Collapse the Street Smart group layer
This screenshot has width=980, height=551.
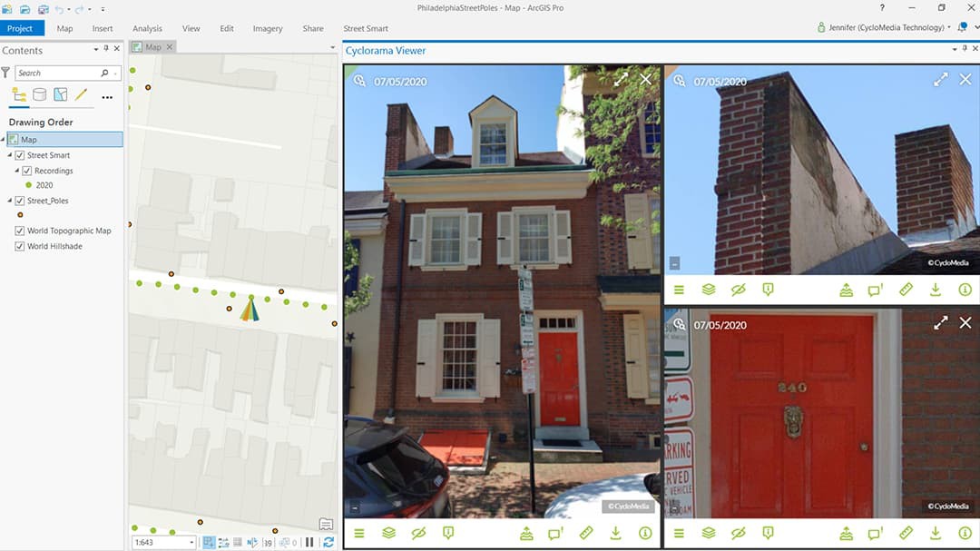click(9, 155)
